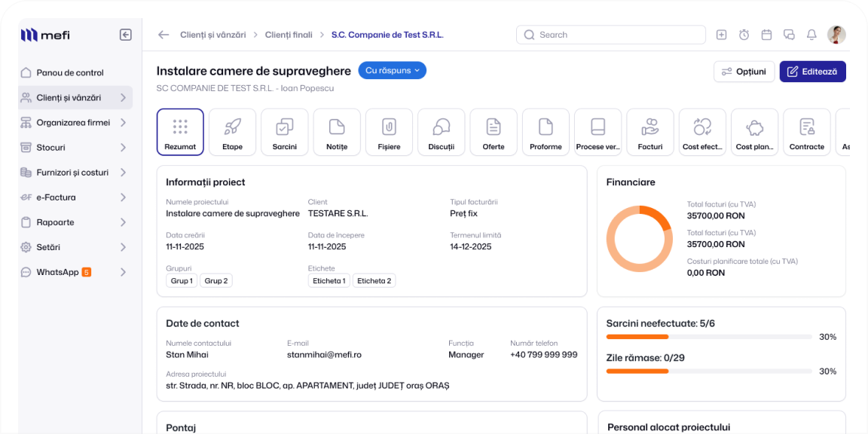Click the Zile rămase progress bar

(x=709, y=371)
